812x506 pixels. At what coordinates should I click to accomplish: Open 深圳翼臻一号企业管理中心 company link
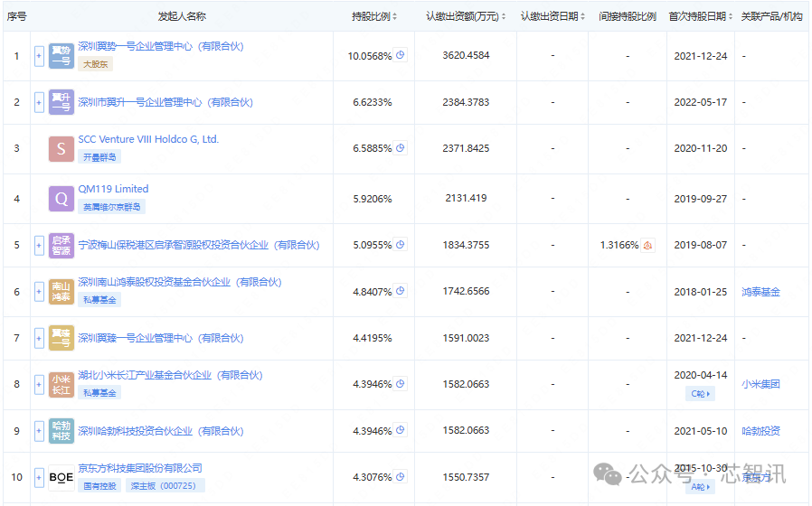pos(161,338)
